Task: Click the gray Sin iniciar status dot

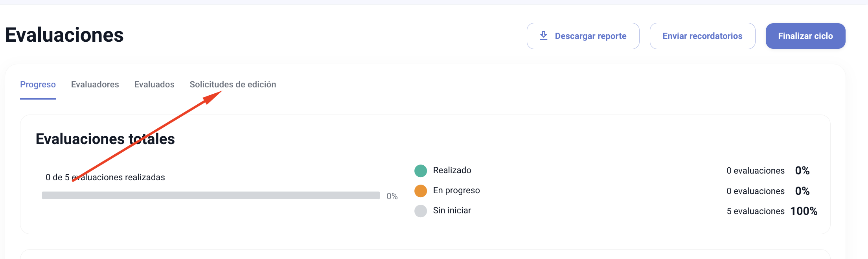Action: coord(421,211)
